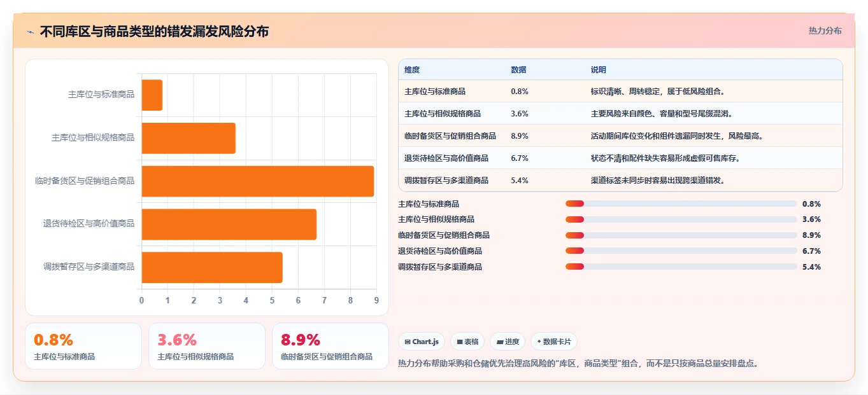Click the card title 不同库区与商品类型的错发漏发风险分布
Image resolution: width=868 pixels, height=395 pixels.
[x=154, y=31]
